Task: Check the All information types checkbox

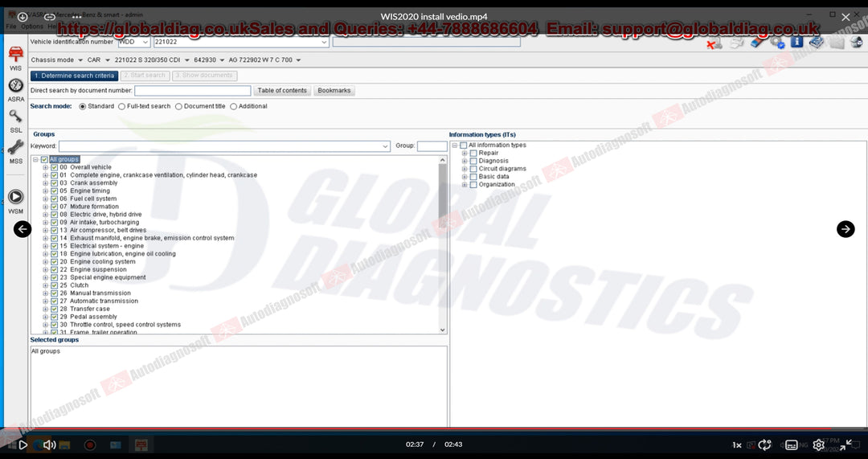Action: point(464,145)
